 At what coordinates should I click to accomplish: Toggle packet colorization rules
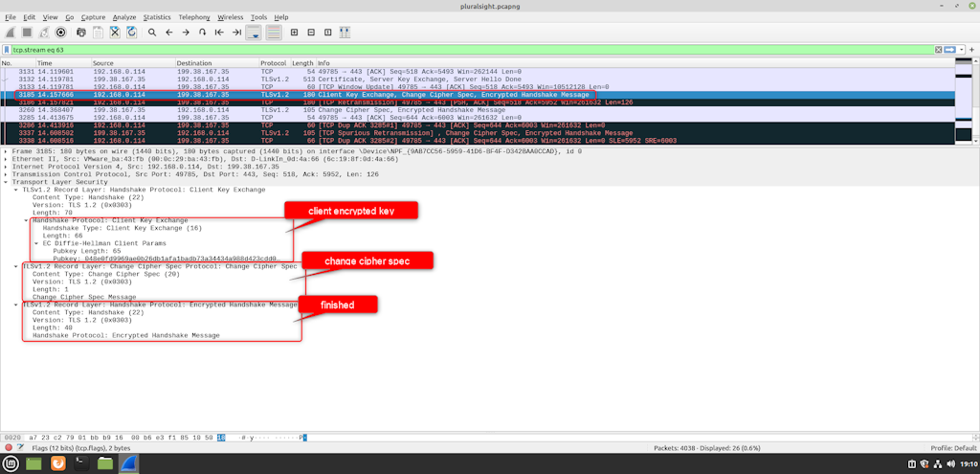(x=274, y=32)
